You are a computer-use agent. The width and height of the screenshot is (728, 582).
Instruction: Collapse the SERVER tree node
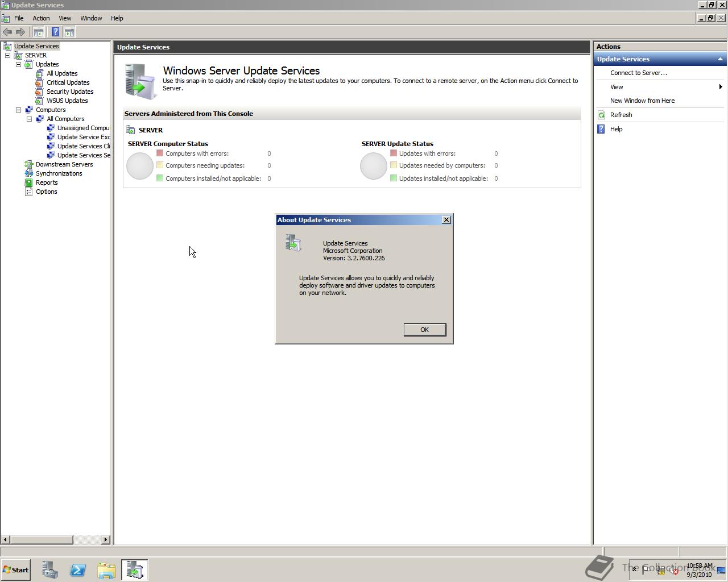[x=7, y=55]
